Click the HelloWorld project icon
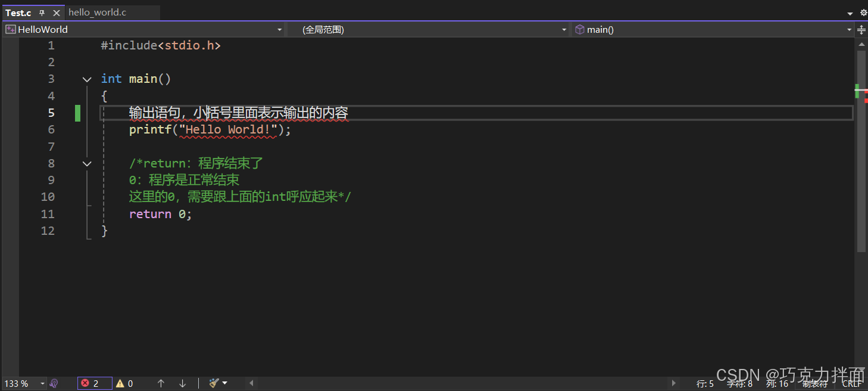Image resolution: width=868 pixels, height=391 pixels. pos(11,29)
